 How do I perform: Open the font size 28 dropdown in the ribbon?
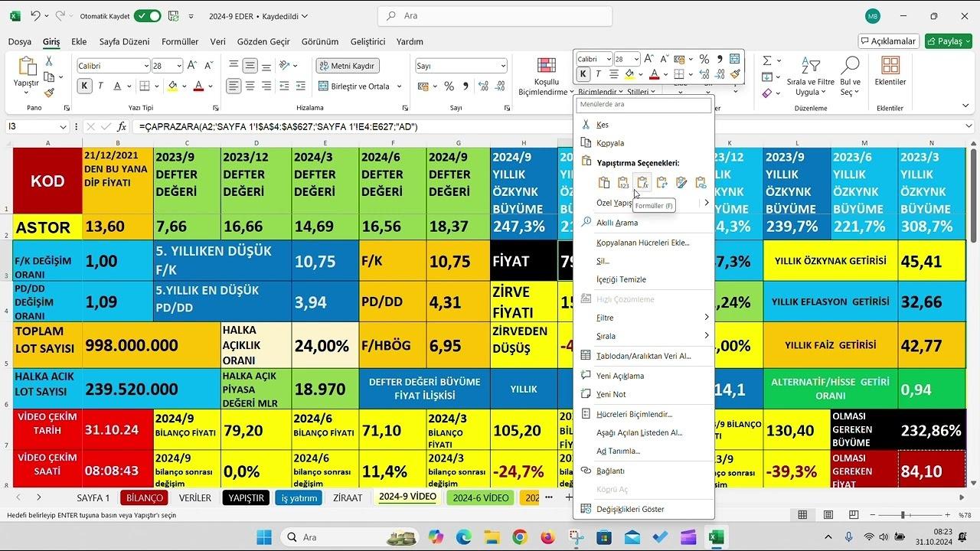point(179,66)
